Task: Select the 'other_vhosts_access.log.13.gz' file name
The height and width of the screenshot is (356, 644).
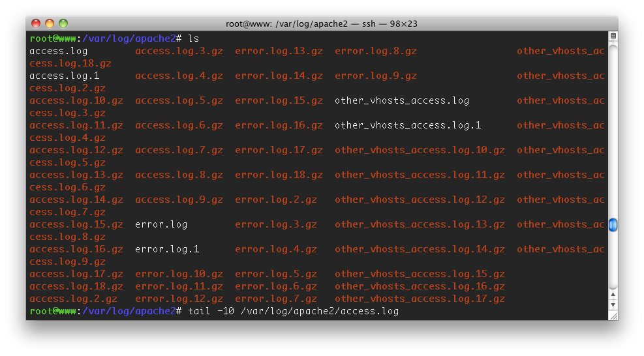Action: coord(420,224)
